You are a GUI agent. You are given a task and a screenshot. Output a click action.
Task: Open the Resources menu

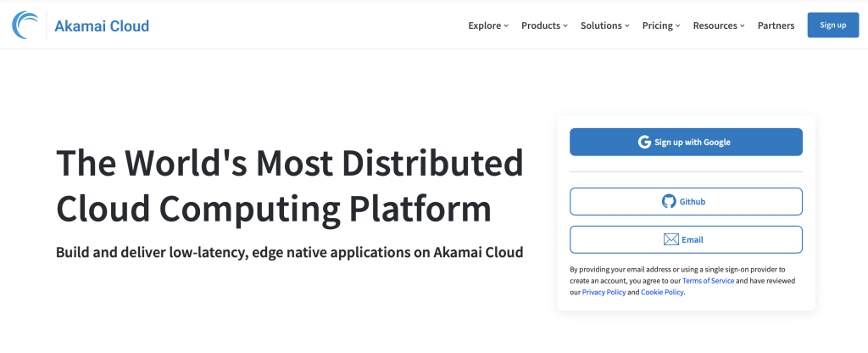click(x=719, y=25)
